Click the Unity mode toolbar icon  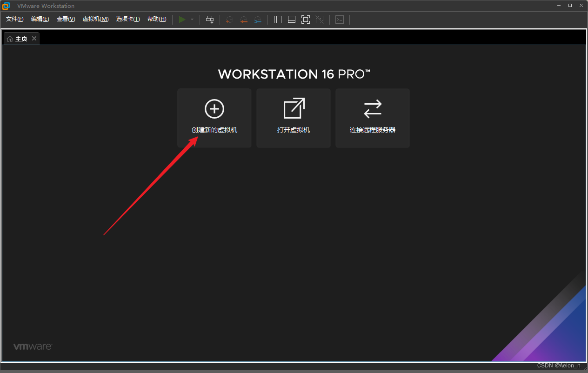coord(320,20)
